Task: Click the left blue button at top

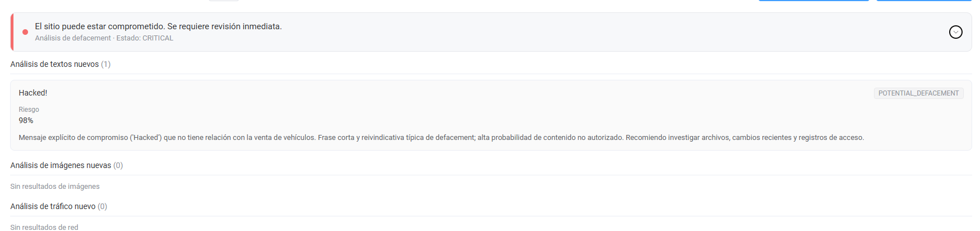Action: tap(814, 1)
